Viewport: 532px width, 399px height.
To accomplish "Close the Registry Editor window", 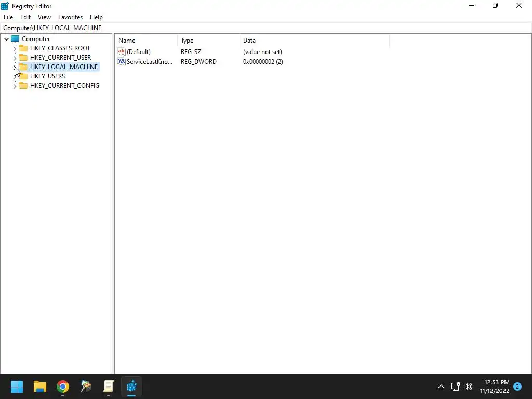I will point(519,5).
